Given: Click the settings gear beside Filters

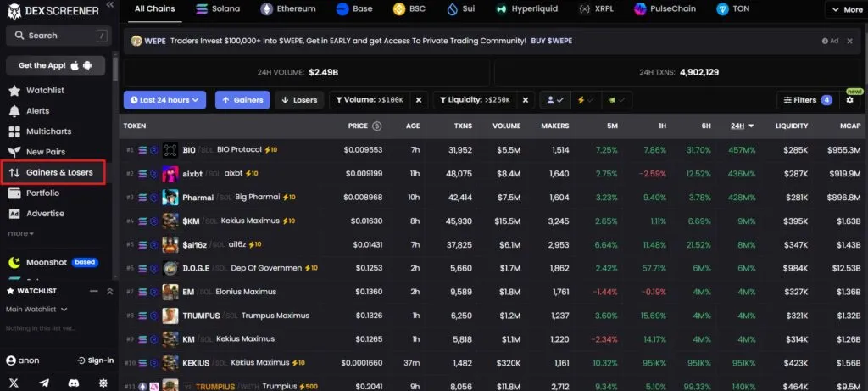Looking at the screenshot, I should pyautogui.click(x=849, y=100).
